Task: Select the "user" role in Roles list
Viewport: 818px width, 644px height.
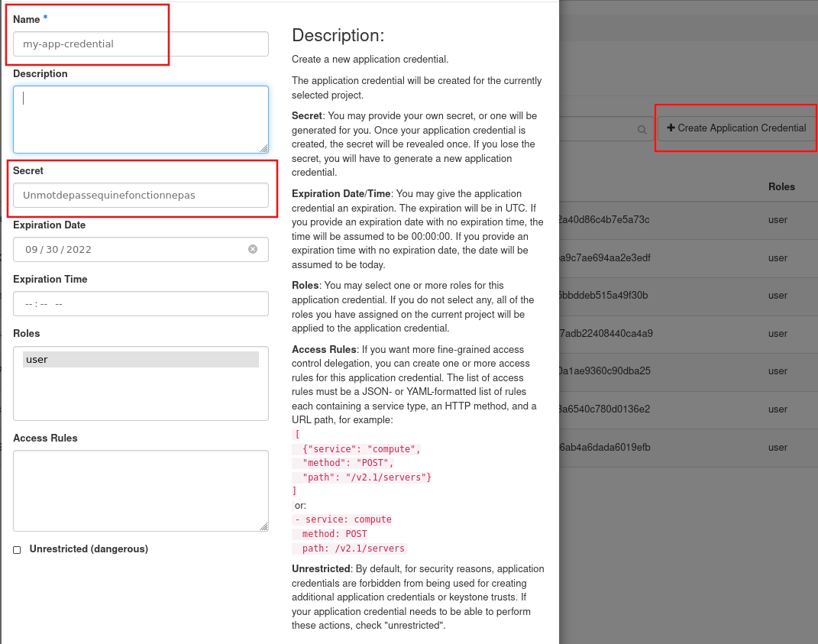Action: coord(141,359)
